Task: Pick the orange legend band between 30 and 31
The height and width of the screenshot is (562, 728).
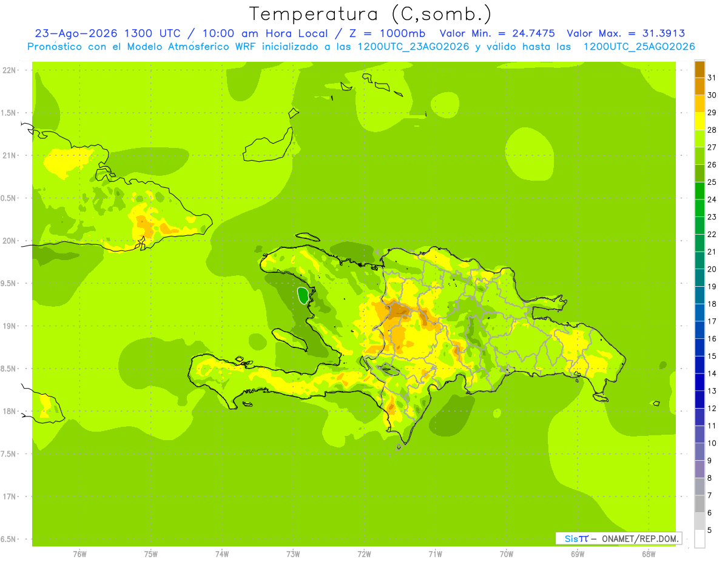Action: tap(699, 86)
